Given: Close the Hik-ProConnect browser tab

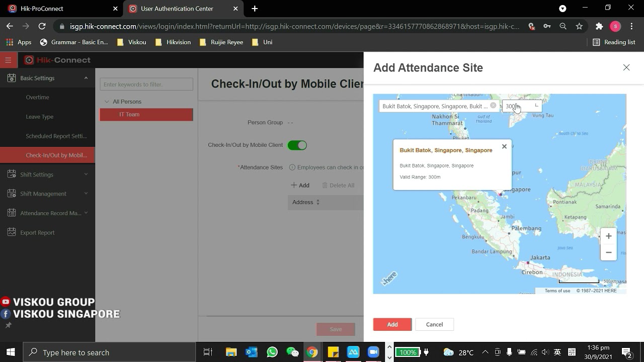Looking at the screenshot, I should [x=115, y=9].
